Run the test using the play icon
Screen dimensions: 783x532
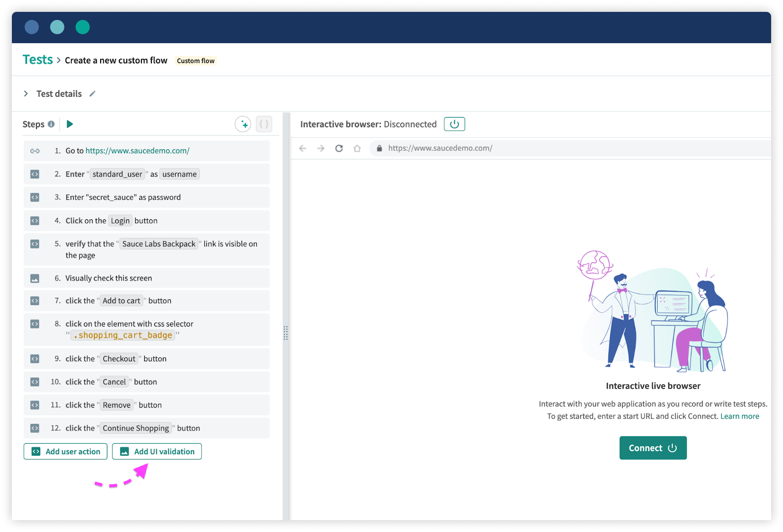[69, 124]
